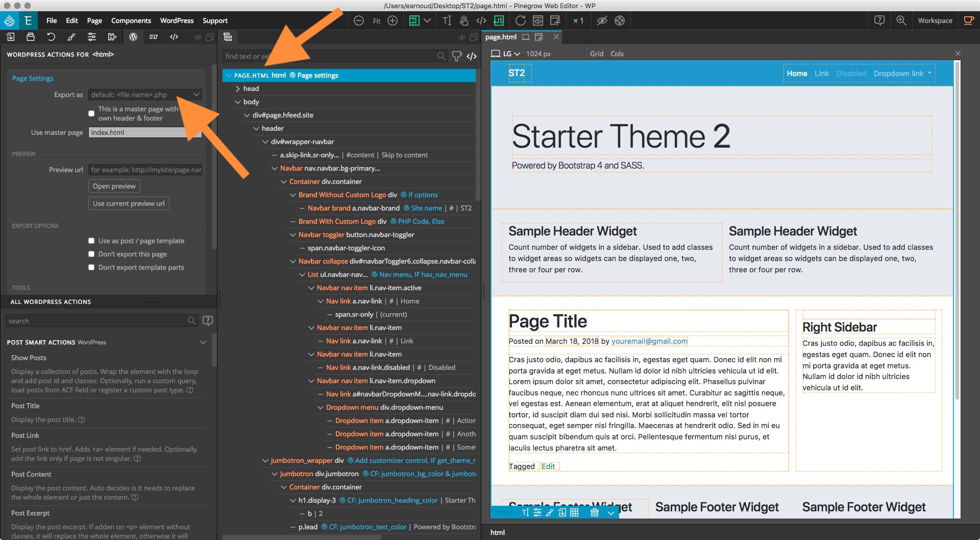This screenshot has height=540, width=980.
Task: Click the tree panel icon above the outline
Action: (x=228, y=37)
